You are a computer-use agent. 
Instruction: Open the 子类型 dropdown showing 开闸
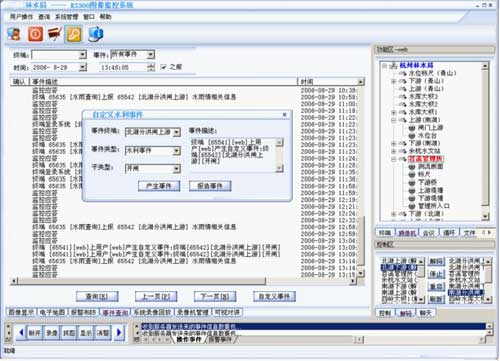click(177, 169)
